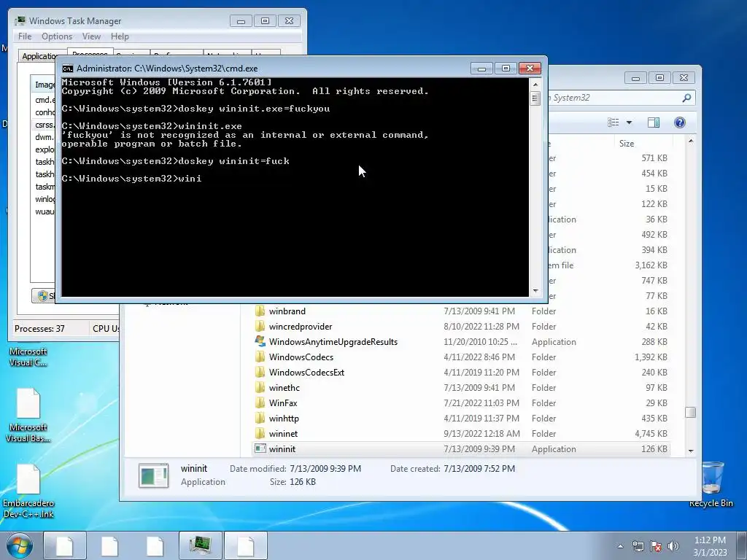747x560 pixels.
Task: Select the Embarcadero Dev-C++ desktop shortcut
Action: click(x=28, y=491)
